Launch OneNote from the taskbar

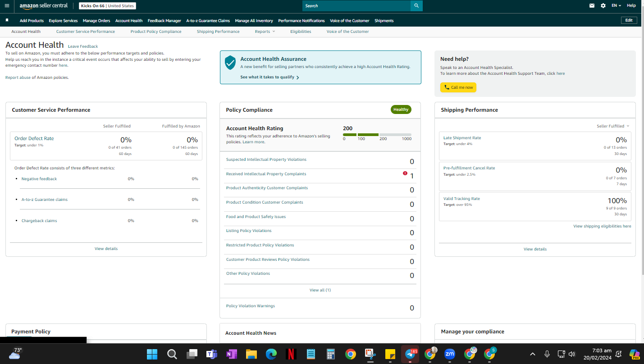click(x=231, y=354)
